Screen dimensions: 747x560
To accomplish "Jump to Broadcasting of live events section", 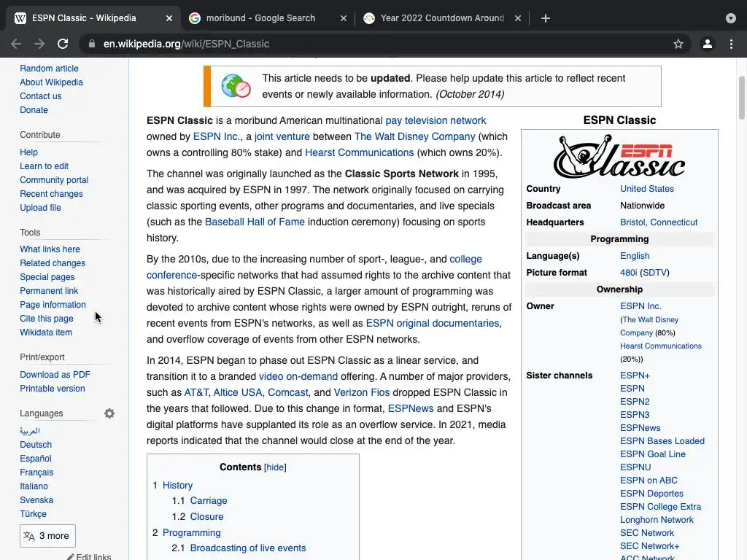I will 248,548.
